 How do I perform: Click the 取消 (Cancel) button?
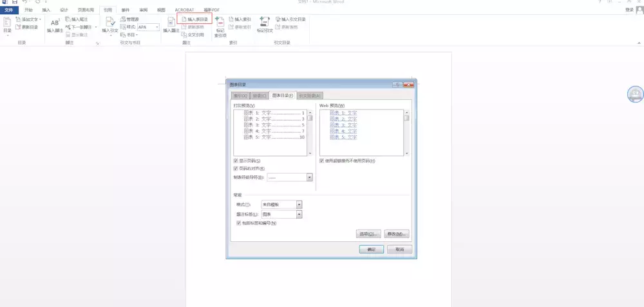tap(400, 250)
